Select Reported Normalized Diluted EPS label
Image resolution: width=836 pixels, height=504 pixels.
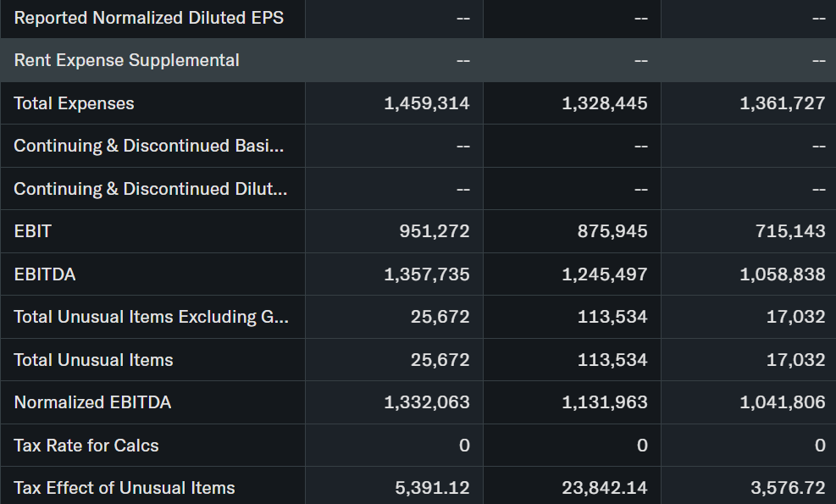point(148,18)
